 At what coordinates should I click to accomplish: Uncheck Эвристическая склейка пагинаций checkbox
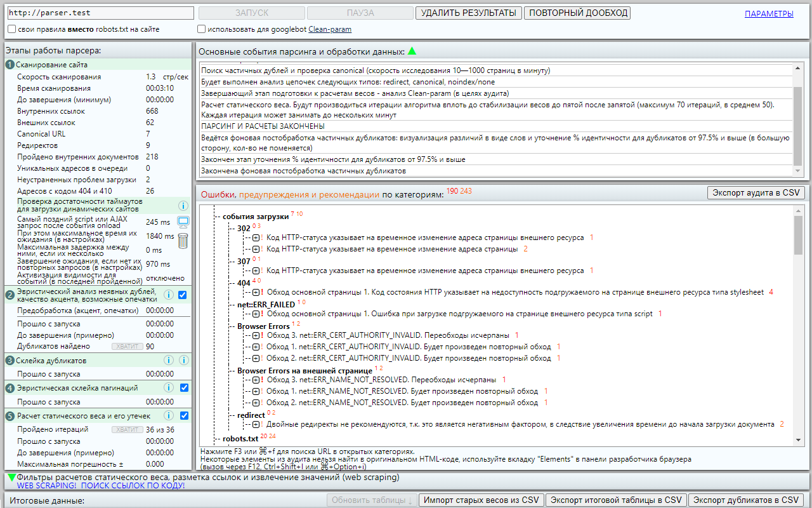click(184, 387)
